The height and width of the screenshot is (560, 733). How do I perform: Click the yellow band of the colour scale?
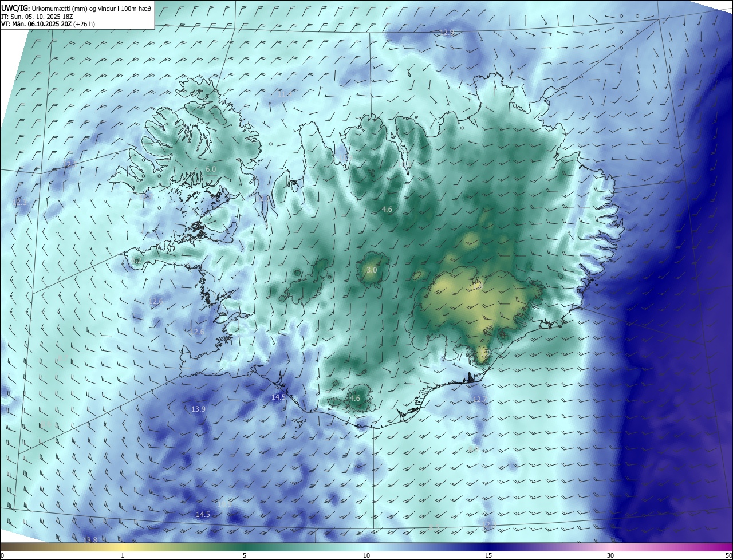(x=123, y=547)
